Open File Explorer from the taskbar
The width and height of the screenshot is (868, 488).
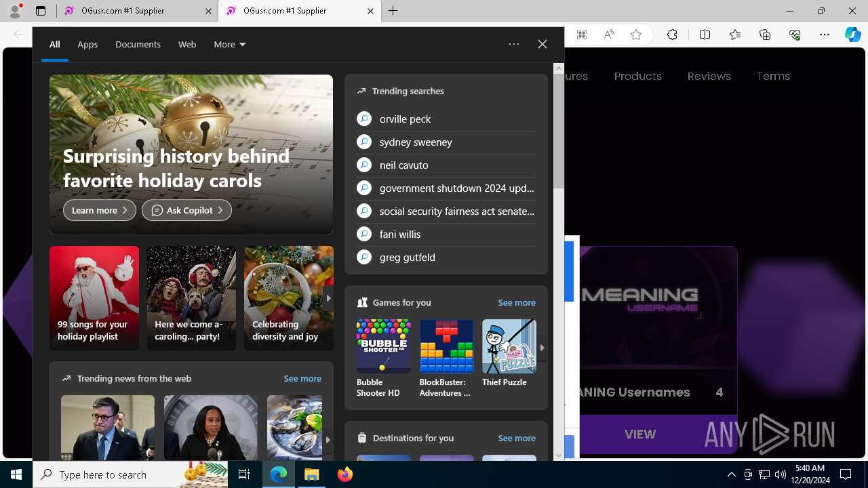(312, 475)
